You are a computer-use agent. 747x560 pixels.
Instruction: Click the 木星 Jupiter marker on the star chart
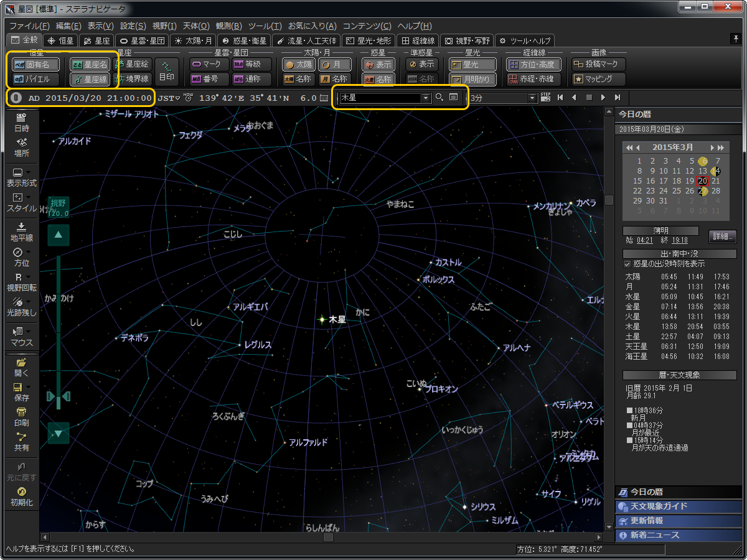[x=322, y=319]
